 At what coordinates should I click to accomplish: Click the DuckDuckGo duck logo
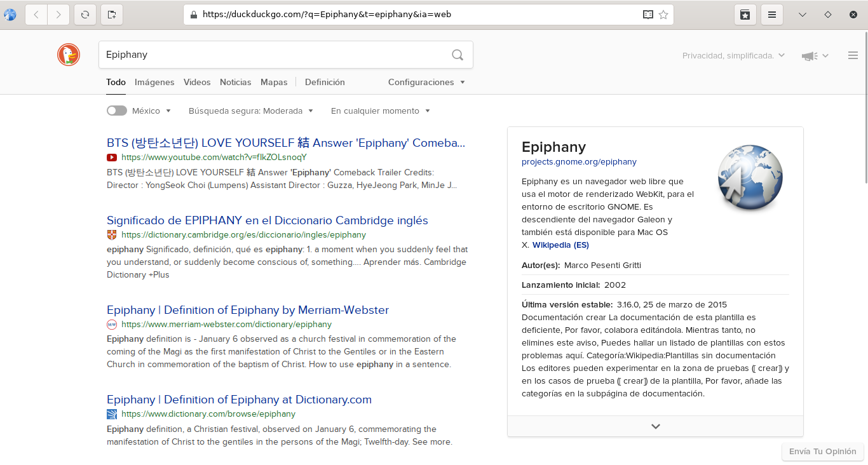click(x=69, y=55)
